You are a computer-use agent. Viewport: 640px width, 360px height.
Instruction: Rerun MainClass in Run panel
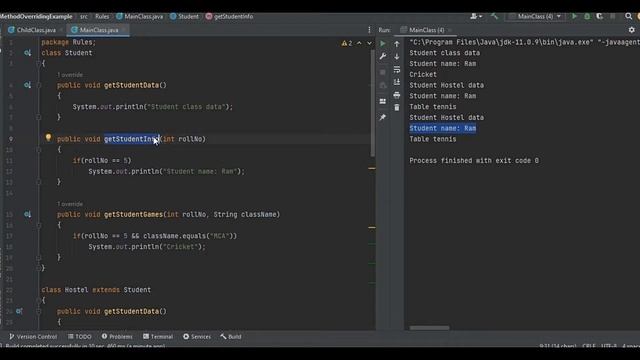[x=382, y=43]
